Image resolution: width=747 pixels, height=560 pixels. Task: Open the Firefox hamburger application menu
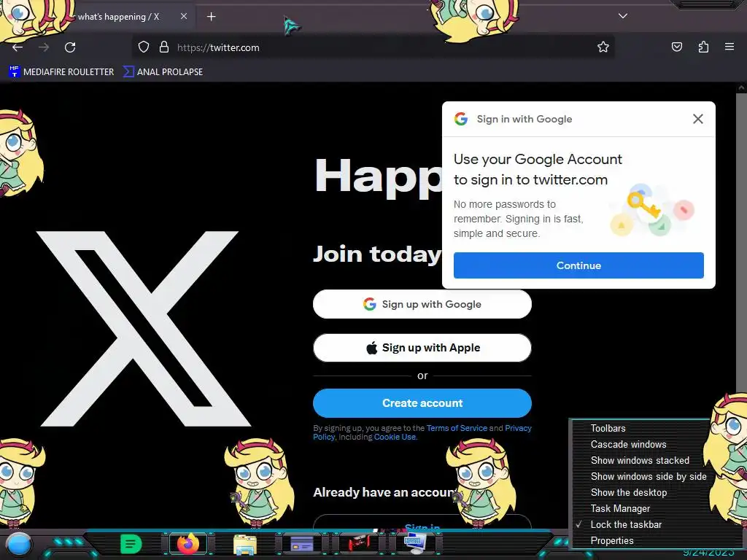pyautogui.click(x=729, y=47)
